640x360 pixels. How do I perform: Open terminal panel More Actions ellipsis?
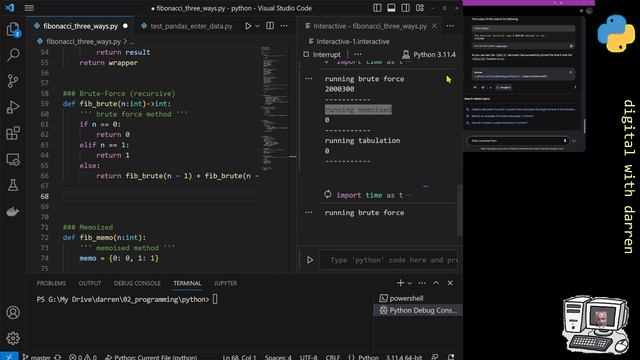pyautogui.click(x=422, y=283)
